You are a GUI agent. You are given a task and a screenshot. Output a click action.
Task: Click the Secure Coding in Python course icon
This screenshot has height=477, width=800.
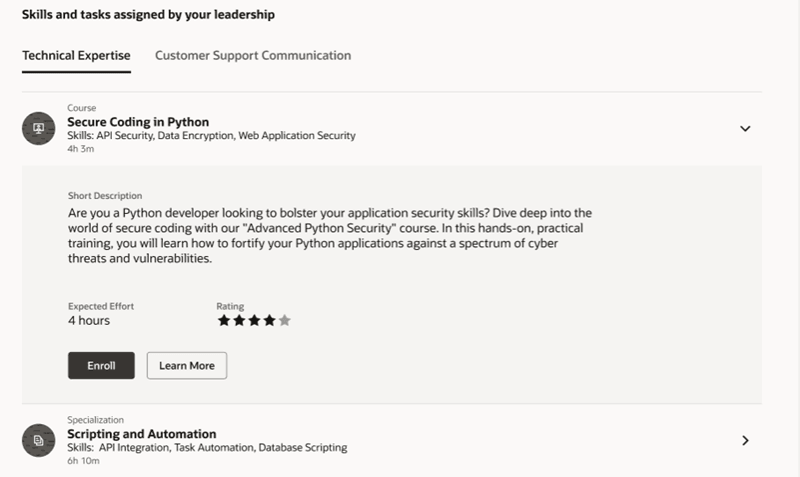pos(38,129)
